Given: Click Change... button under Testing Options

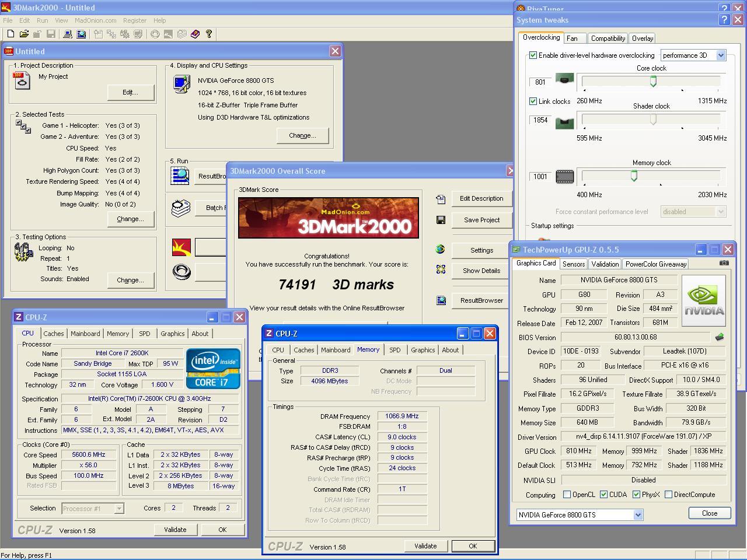Looking at the screenshot, I should coord(130,280).
